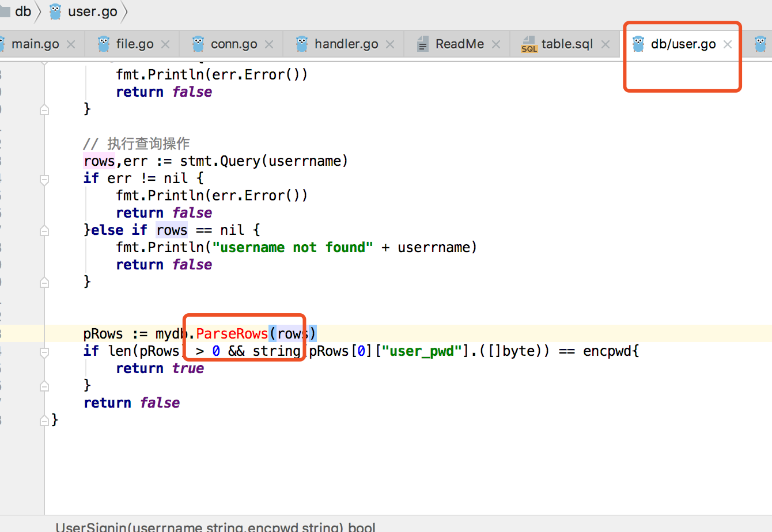
Task: Collapse the '}else if rows == nil' block
Action: point(44,231)
